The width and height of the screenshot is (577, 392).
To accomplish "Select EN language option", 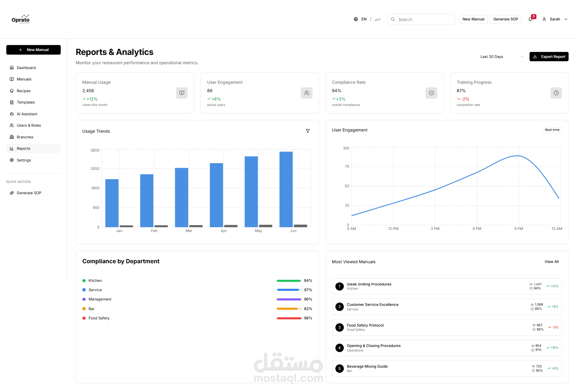I will pyautogui.click(x=364, y=19).
